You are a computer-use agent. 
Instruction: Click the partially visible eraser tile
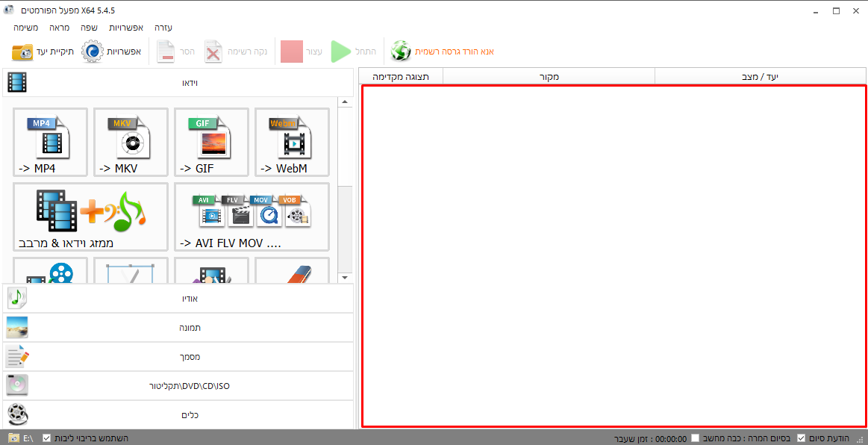(292, 270)
